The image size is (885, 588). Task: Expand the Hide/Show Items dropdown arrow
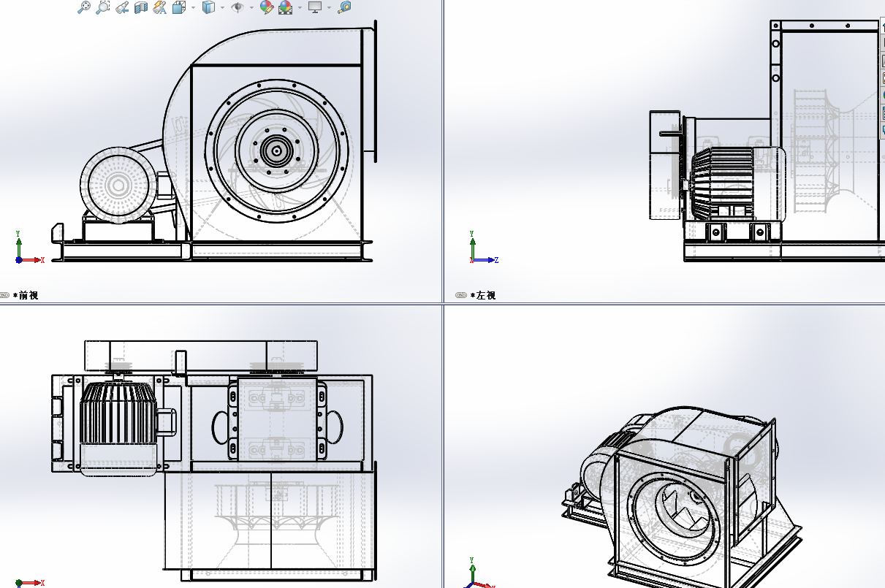251,8
